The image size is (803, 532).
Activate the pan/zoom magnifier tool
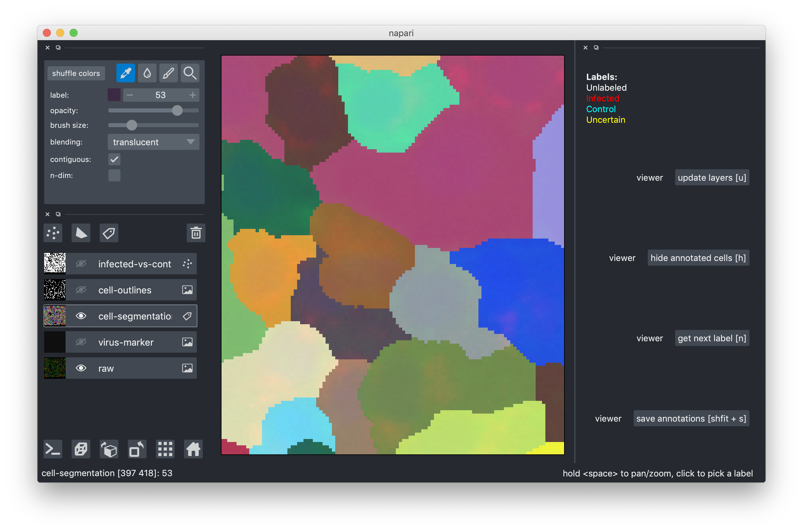(190, 73)
